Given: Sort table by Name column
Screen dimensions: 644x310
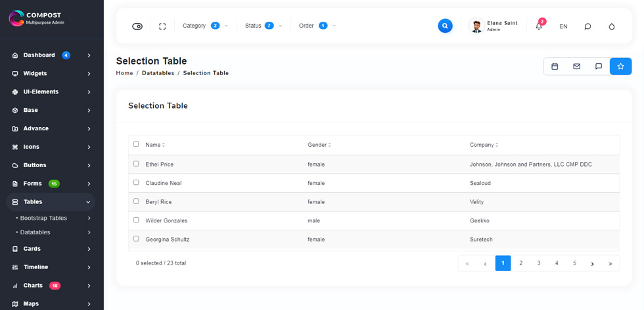Looking at the screenshot, I should (155, 145).
